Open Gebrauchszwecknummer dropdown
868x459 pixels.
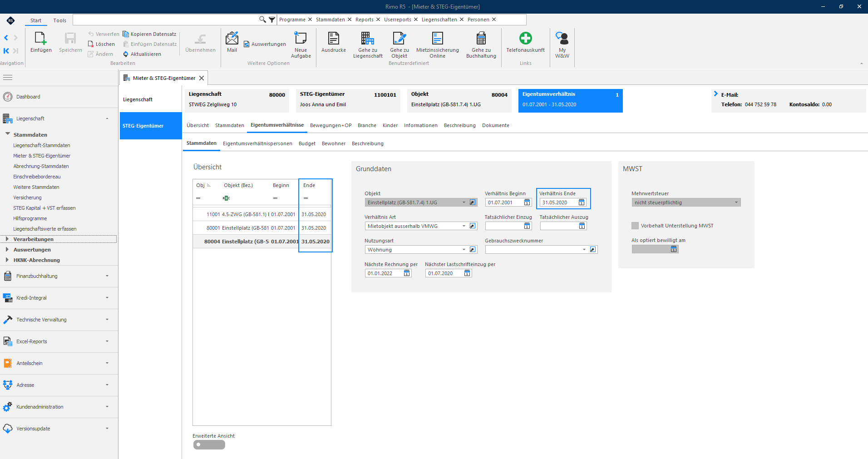[584, 250]
